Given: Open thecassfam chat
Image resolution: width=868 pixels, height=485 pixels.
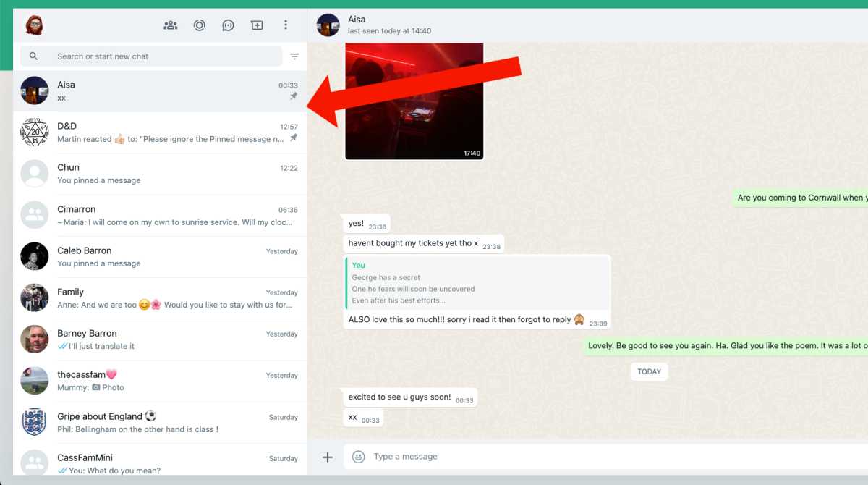Looking at the screenshot, I should (x=160, y=381).
